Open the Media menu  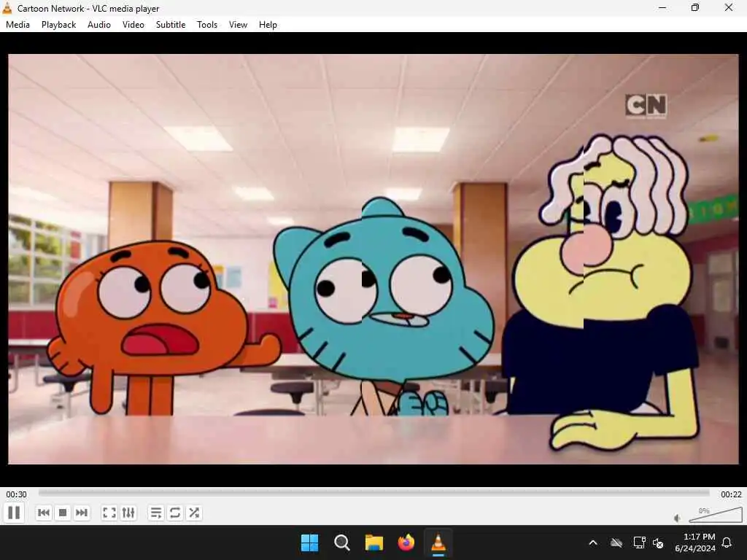(18, 25)
